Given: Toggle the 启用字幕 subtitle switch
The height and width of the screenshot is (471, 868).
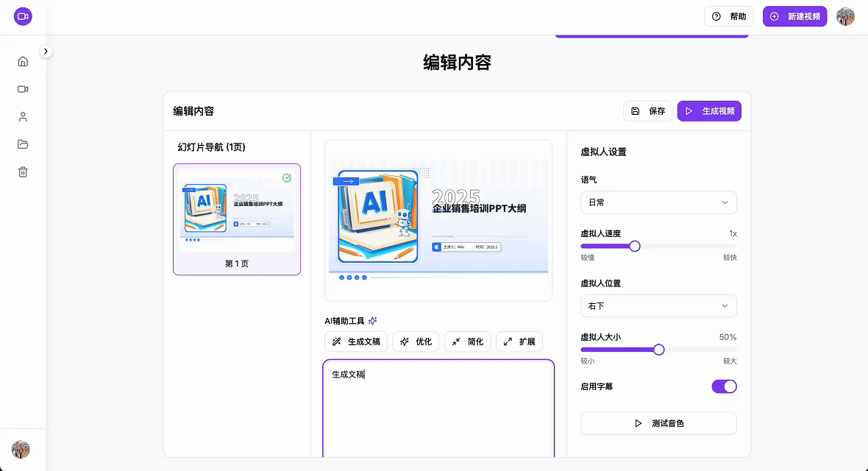Looking at the screenshot, I should 724,386.
